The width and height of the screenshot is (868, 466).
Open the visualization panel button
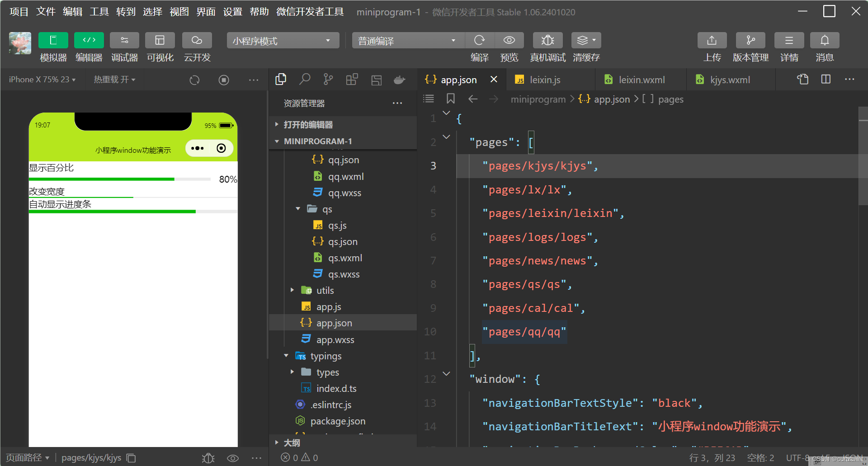click(x=160, y=40)
